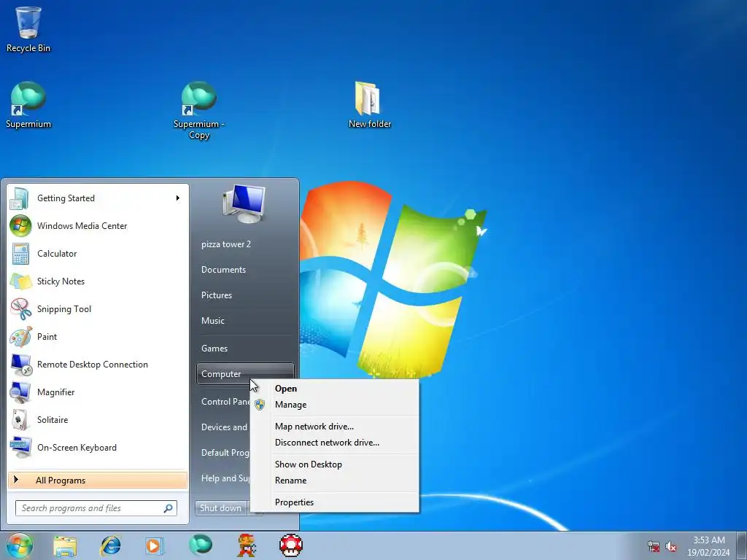Open Documents from the Start menu
Screen dimensions: 747x560
click(245, 270)
